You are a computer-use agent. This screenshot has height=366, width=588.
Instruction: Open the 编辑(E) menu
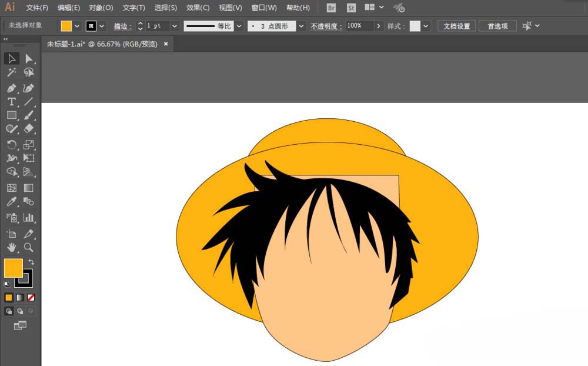coord(69,8)
